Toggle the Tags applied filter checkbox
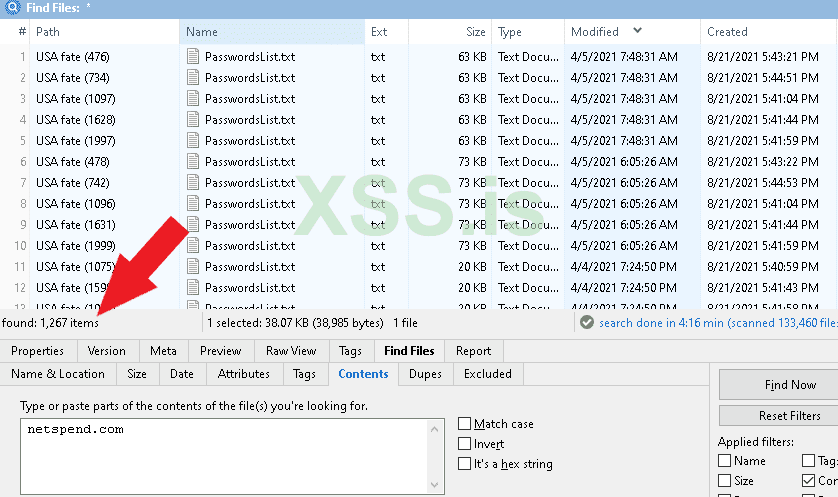 coord(809,461)
